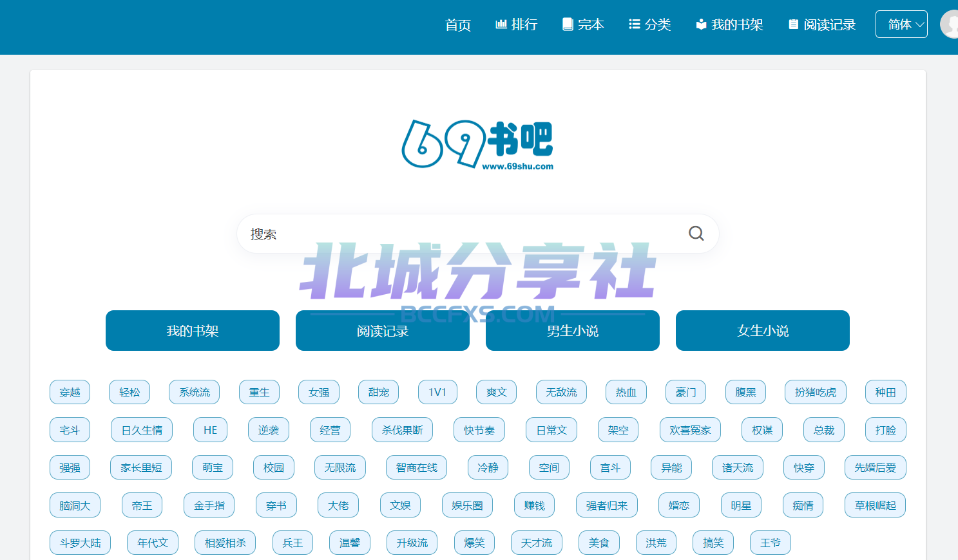Viewport: 958px width, 560px height.
Task: Pick the 逆袭 tag
Action: (x=269, y=430)
